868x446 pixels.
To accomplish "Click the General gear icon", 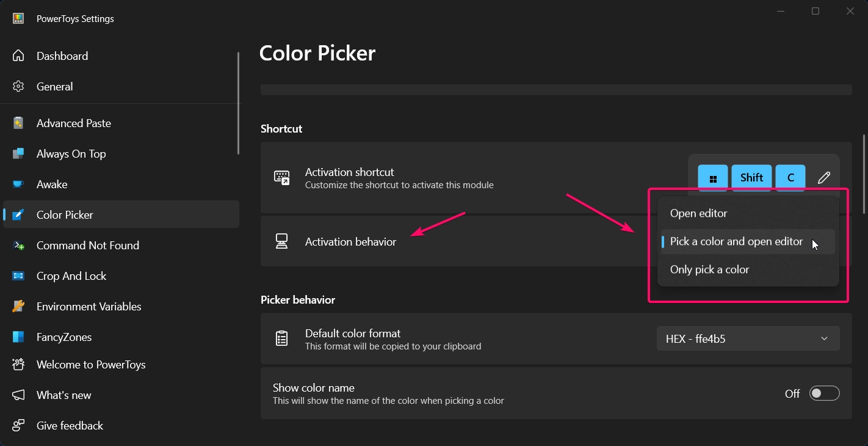I will pos(18,86).
